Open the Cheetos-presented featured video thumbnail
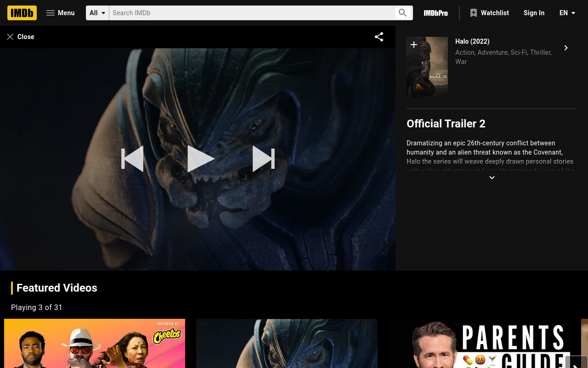 [95, 343]
